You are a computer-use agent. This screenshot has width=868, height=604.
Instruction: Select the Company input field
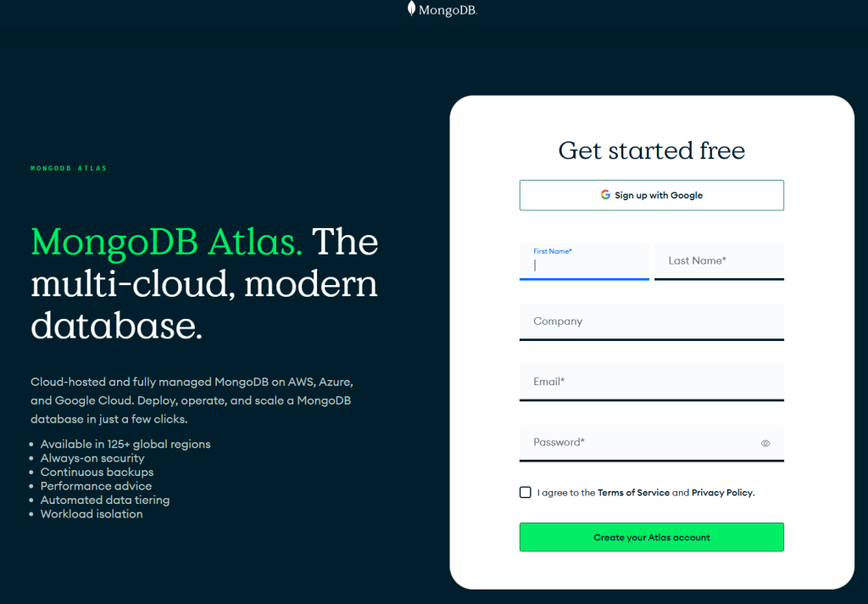click(x=652, y=322)
